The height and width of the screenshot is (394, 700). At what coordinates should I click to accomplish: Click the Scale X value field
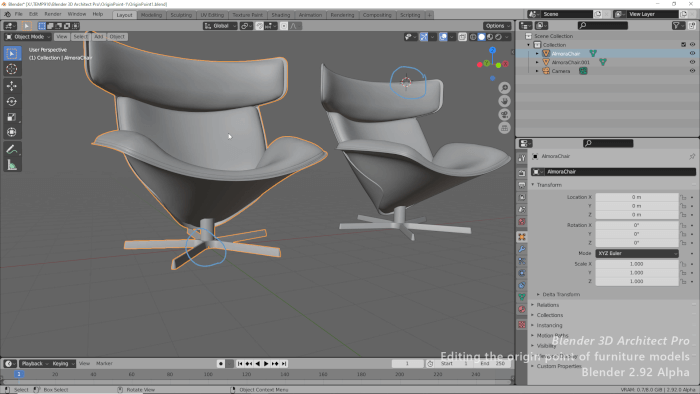coord(637,264)
